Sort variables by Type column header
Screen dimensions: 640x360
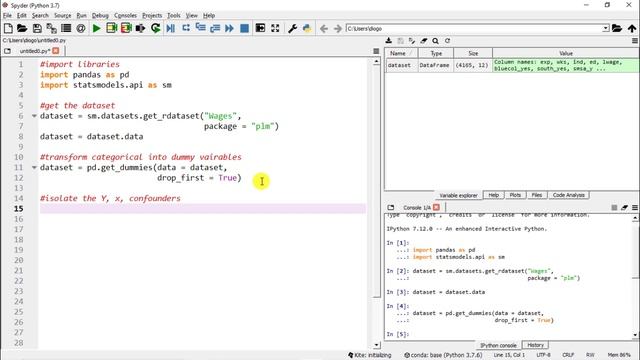coord(436,53)
